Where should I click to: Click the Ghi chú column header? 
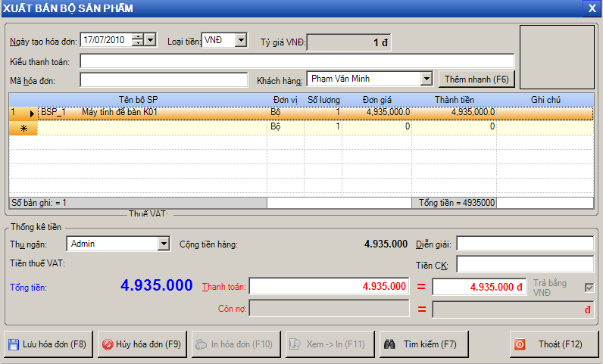[545, 100]
